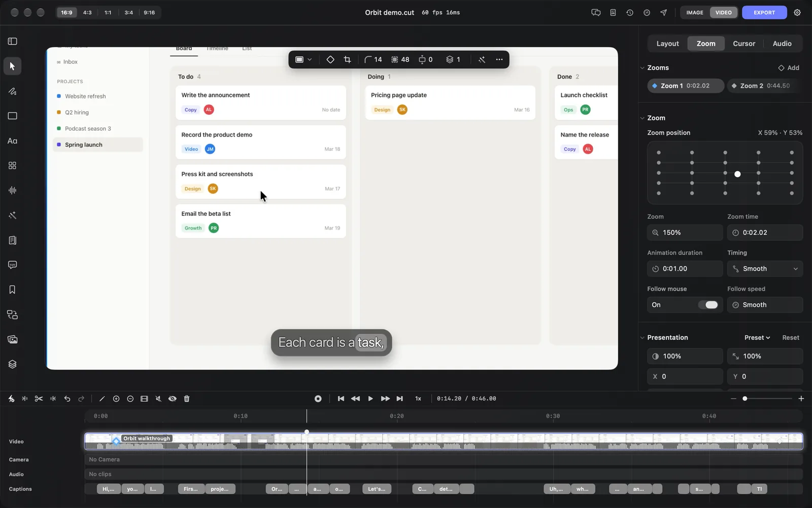This screenshot has height=508, width=812.
Task: Select the 16:9 aspect ratio
Action: (66, 13)
